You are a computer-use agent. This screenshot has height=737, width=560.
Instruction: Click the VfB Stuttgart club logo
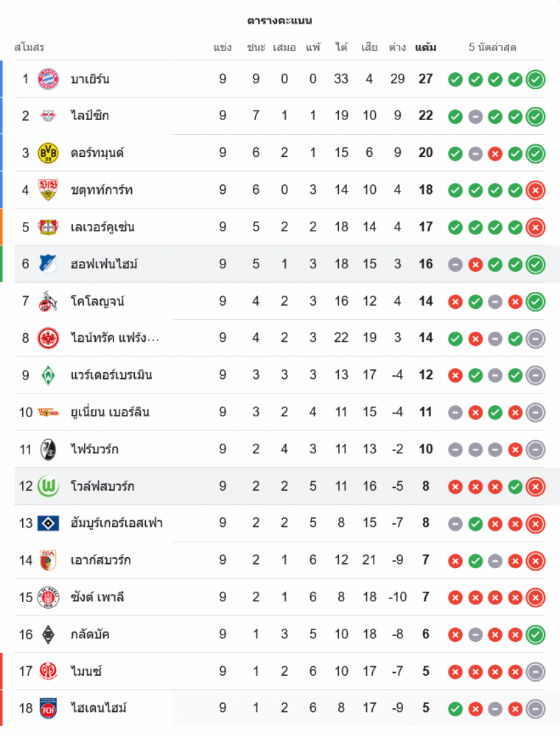[48, 190]
